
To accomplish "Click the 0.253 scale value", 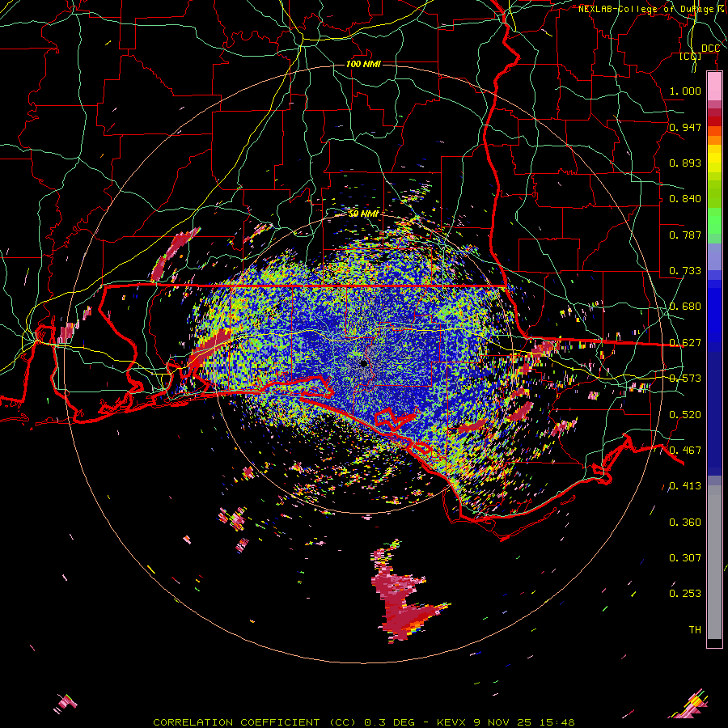I will point(685,594).
